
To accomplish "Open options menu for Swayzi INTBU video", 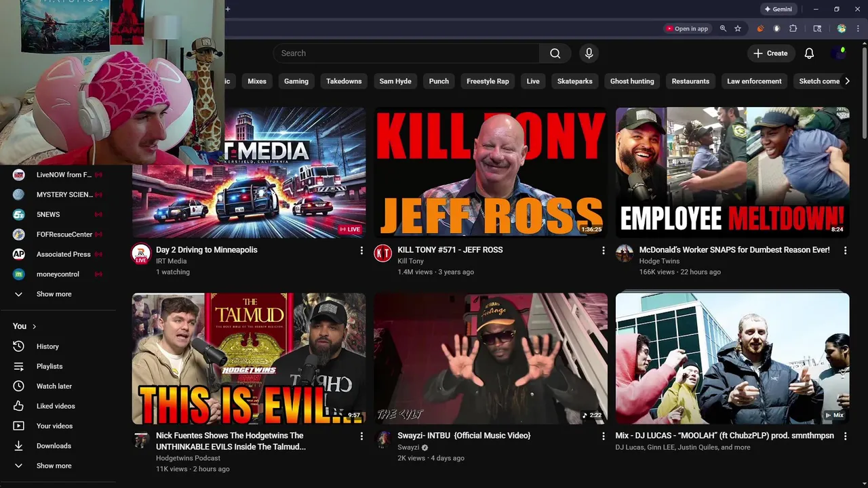I will pyautogui.click(x=603, y=436).
